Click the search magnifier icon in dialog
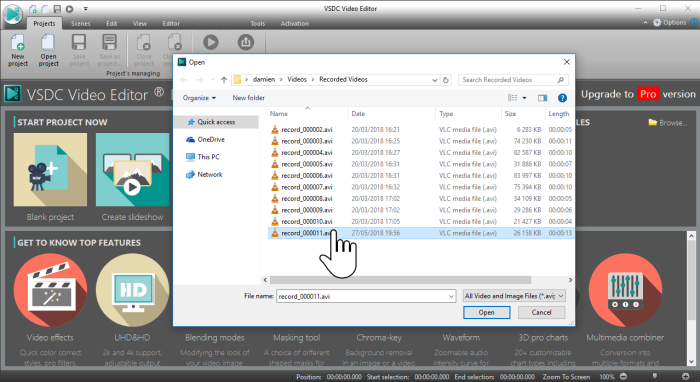The width and height of the screenshot is (700, 382). point(560,80)
